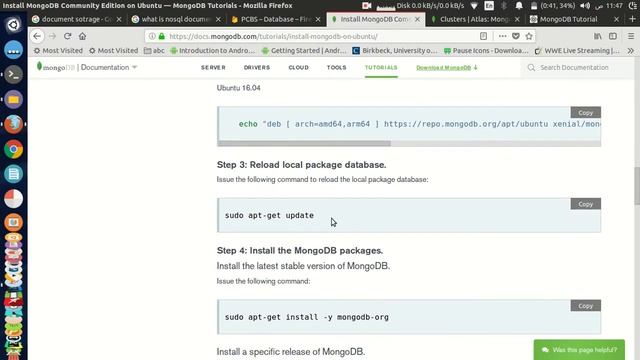The width and height of the screenshot is (640, 360).
Task: Click the screen recorder camera indicator
Action: pos(367,6)
